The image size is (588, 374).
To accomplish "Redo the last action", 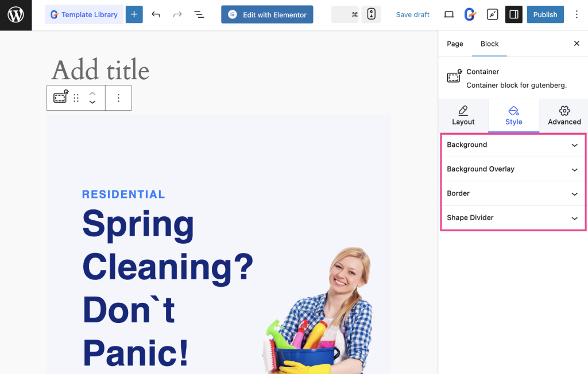I will click(x=177, y=14).
